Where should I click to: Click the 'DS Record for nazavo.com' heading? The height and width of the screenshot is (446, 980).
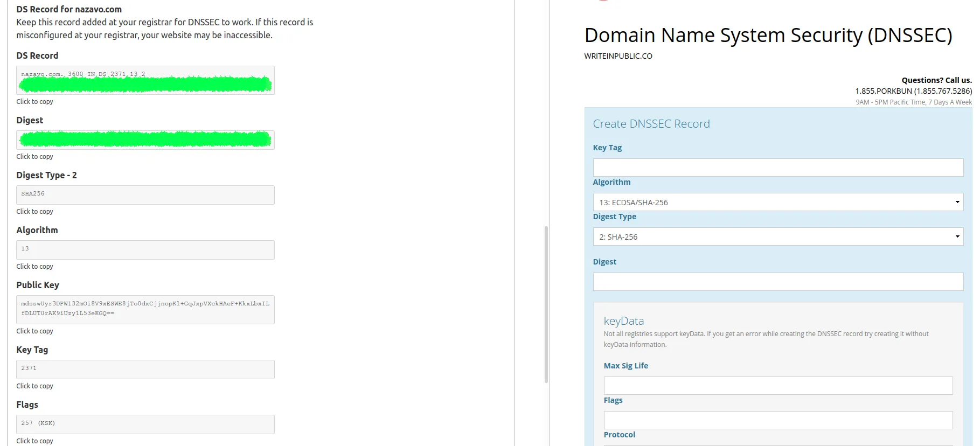pyautogui.click(x=69, y=9)
